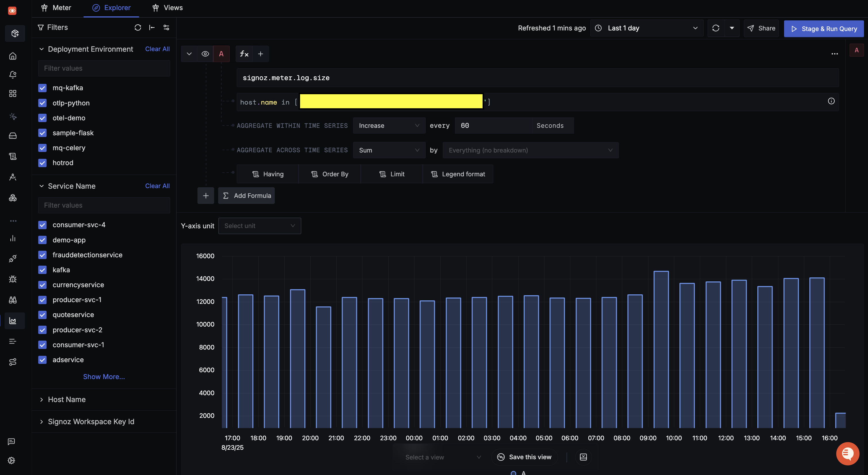Click Deployment Environment filter values field
This screenshot has width=868, height=475.
(104, 68)
